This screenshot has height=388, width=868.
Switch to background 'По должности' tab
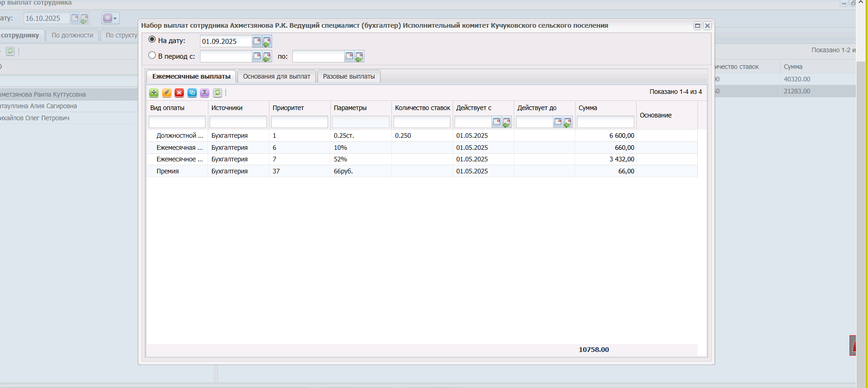click(x=72, y=36)
